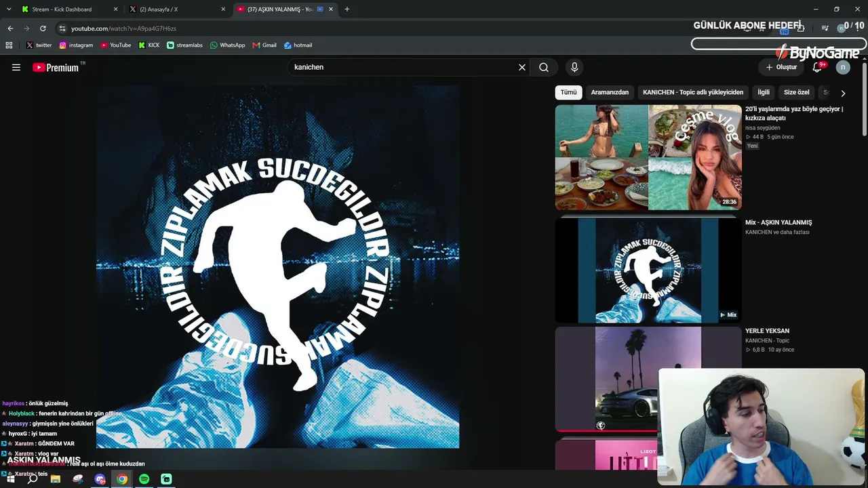Open the YouTube bookmark
This screenshot has height=488, width=868.
(x=115, y=45)
